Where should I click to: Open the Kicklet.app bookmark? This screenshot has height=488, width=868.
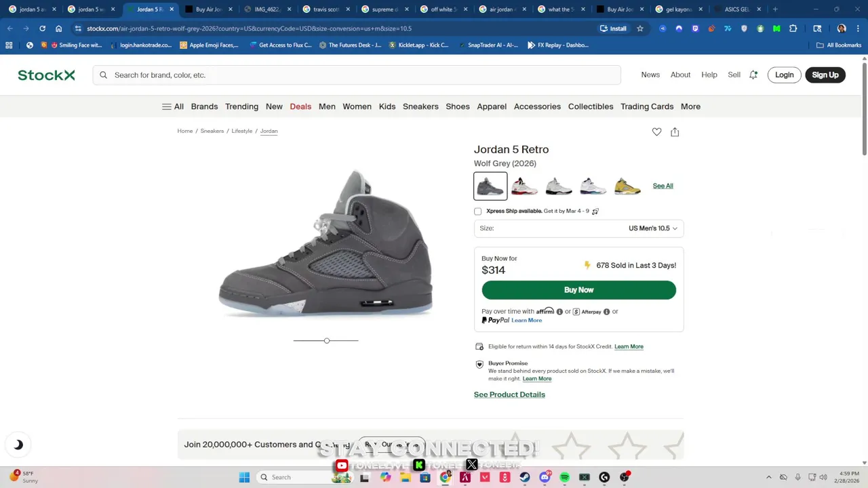(418, 45)
